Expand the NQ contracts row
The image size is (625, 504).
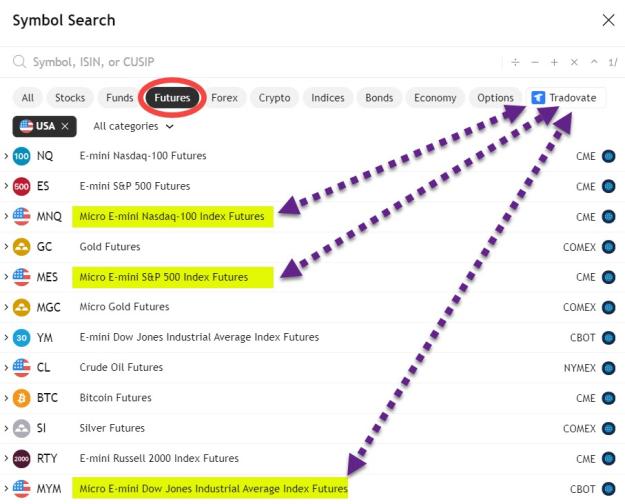coord(6,156)
